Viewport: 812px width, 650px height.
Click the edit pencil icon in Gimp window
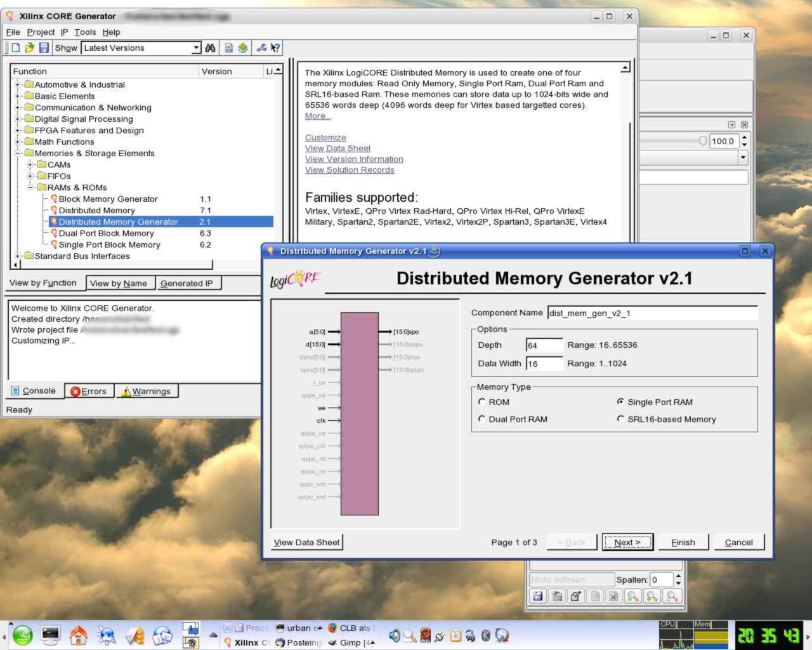tap(576, 596)
